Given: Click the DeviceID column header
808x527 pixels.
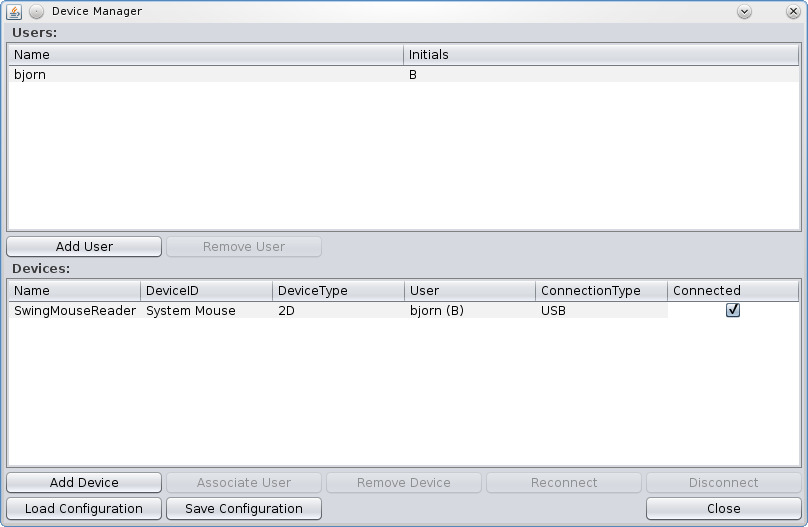Looking at the screenshot, I should click(206, 291).
